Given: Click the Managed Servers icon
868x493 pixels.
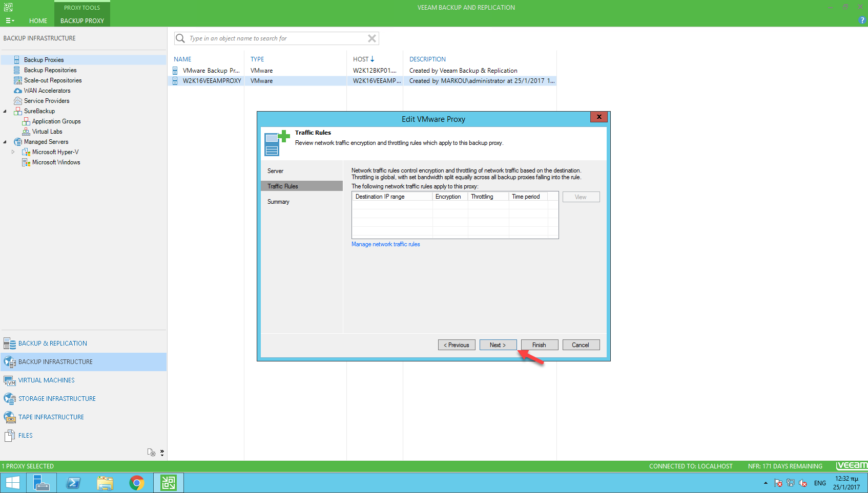Looking at the screenshot, I should (18, 142).
